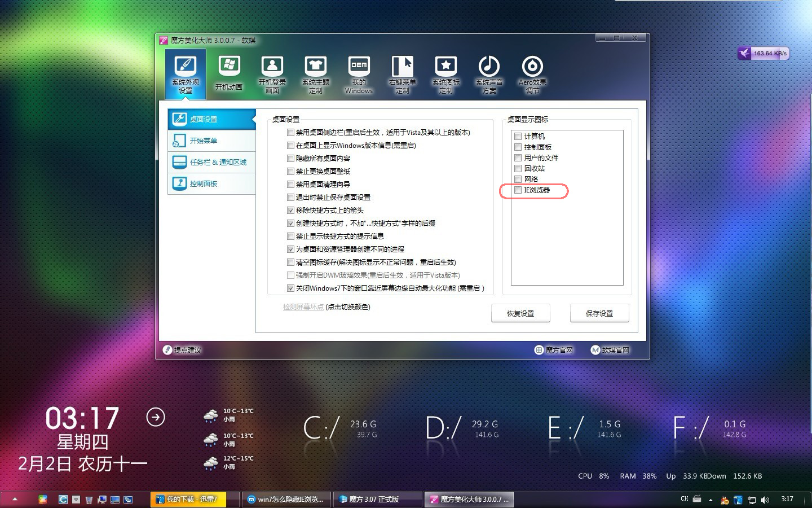Image resolution: width=812 pixels, height=508 pixels.
Task: Open the 系统主题定制 panel
Action: [x=316, y=73]
